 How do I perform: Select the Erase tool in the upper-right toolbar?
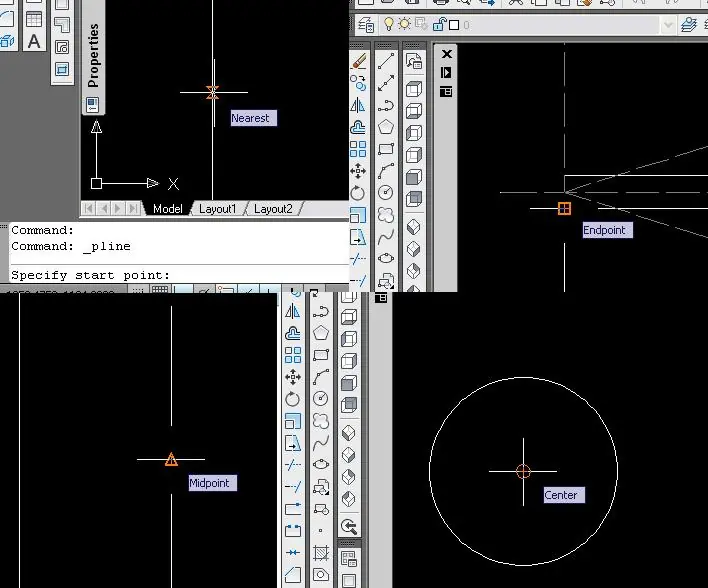(359, 61)
